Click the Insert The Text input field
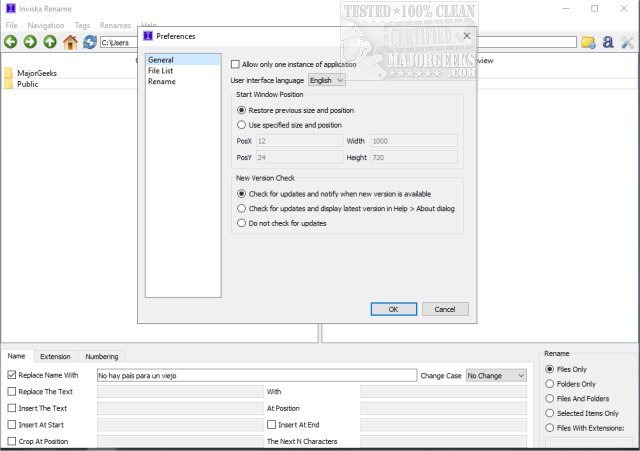This screenshot has height=451, width=640. tap(180, 408)
